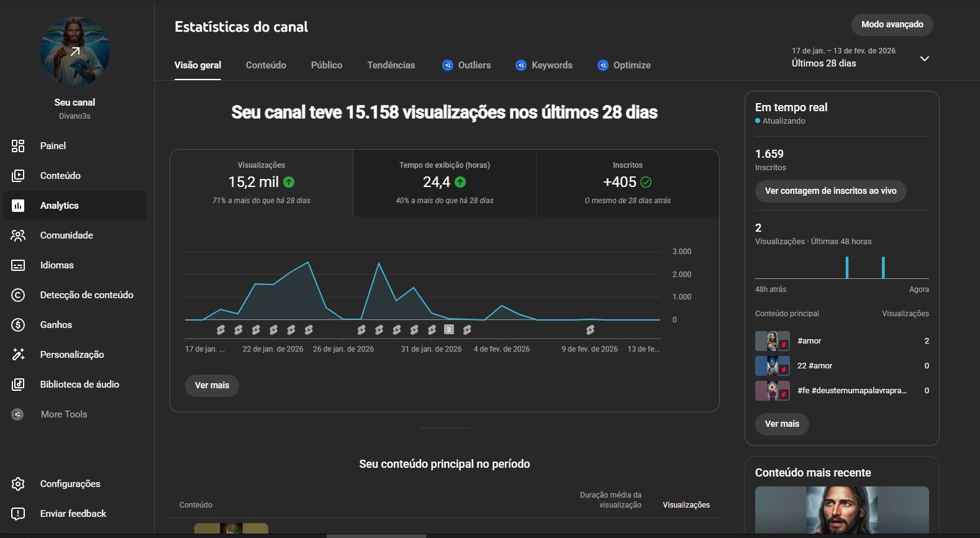Viewport: 980px width, 538px height.
Task: Click the Em tempo real heading
Action: click(791, 107)
